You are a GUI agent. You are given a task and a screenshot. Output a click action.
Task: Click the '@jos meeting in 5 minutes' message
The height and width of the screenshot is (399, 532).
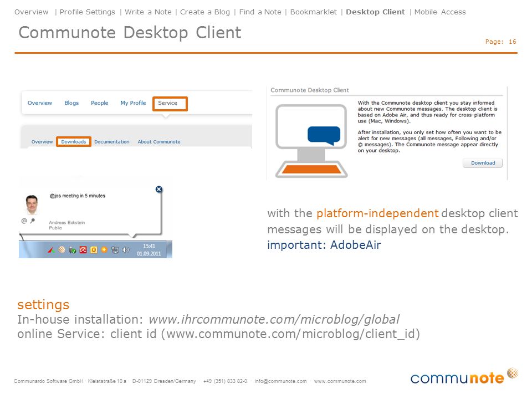pos(78,196)
